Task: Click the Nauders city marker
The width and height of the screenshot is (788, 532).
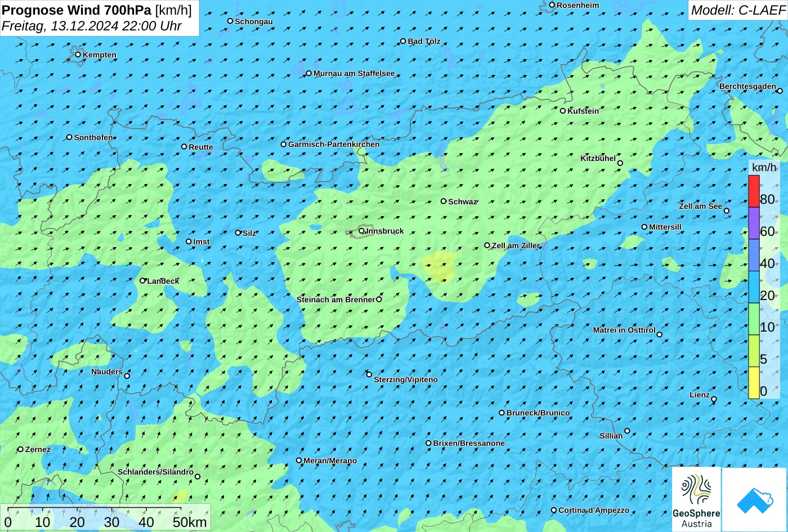Action: click(x=127, y=376)
